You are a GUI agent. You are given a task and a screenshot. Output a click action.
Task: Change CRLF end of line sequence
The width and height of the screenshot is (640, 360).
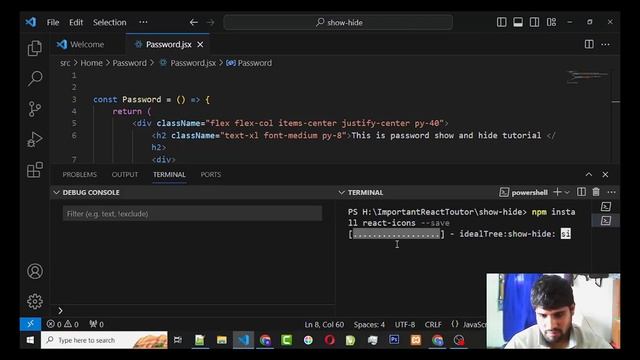pos(433,324)
